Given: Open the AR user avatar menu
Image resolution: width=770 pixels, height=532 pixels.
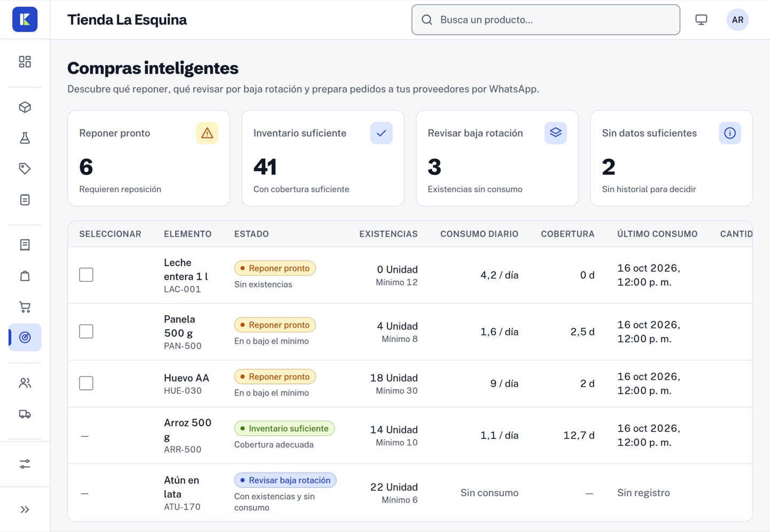Looking at the screenshot, I should [737, 20].
